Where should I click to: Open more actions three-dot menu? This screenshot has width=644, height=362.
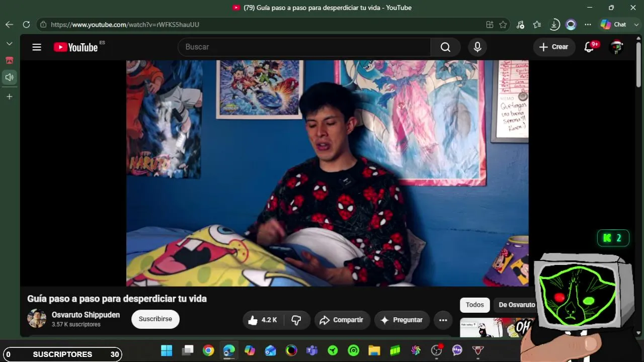coord(443,320)
